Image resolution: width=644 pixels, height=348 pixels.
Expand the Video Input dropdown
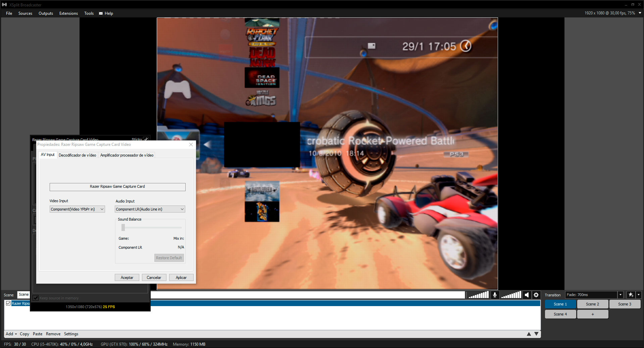pos(77,209)
